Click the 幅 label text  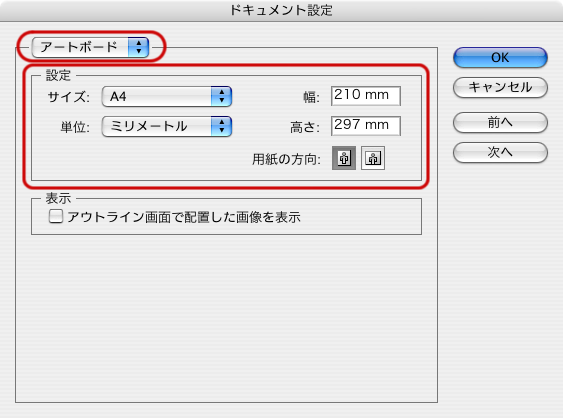[x=311, y=97]
